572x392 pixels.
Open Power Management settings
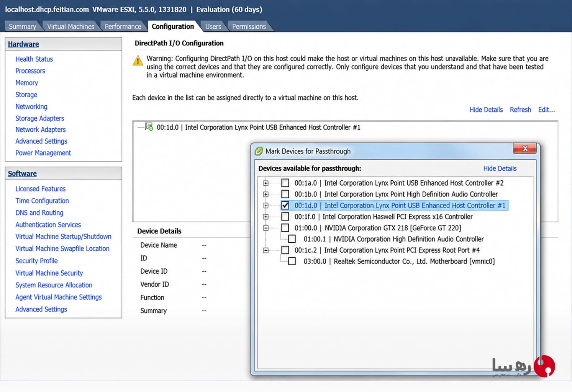(43, 153)
